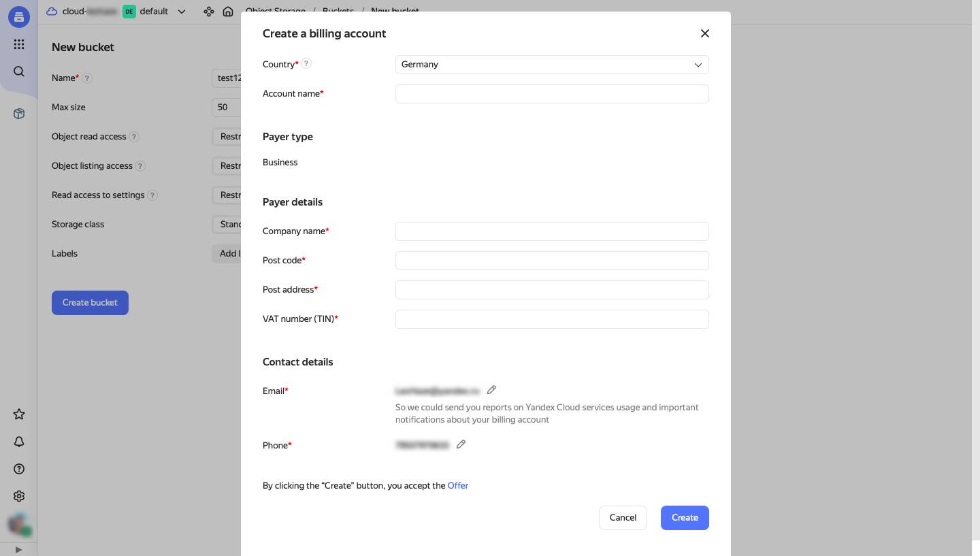Click the search magnifier icon in sidebar
Viewport: 980px width, 556px height.
point(19,71)
